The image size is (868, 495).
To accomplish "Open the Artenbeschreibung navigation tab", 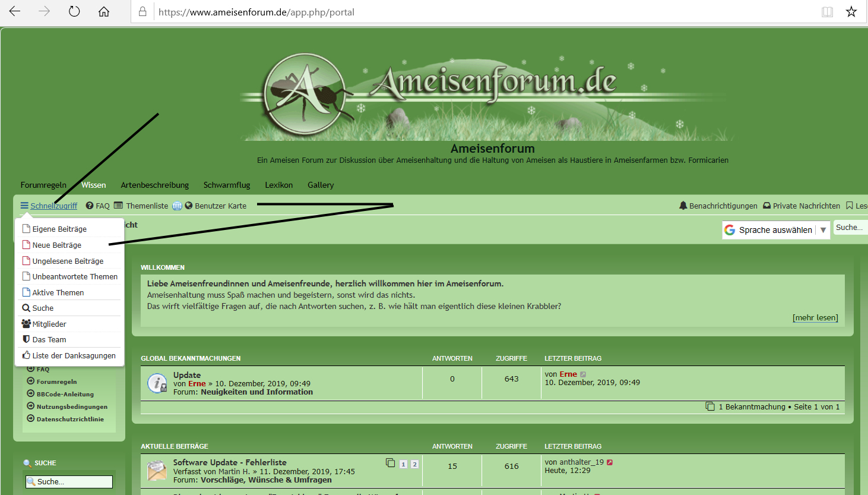I will 154,185.
